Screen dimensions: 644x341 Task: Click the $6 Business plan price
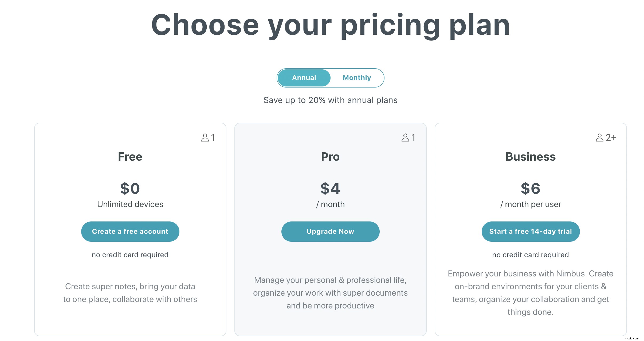[x=531, y=188]
